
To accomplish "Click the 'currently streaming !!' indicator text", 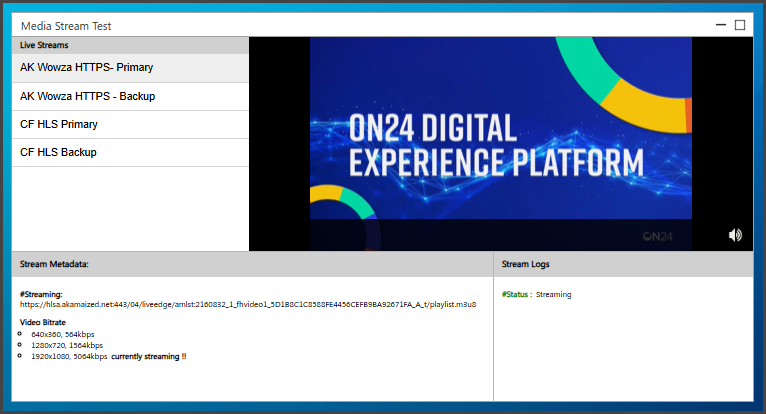I will [149, 356].
